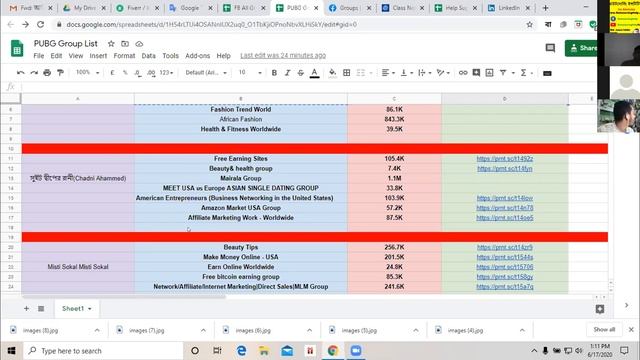Viewport: 640px width, 360px height.
Task: Open text wrapping dropdown
Action: coord(425,73)
